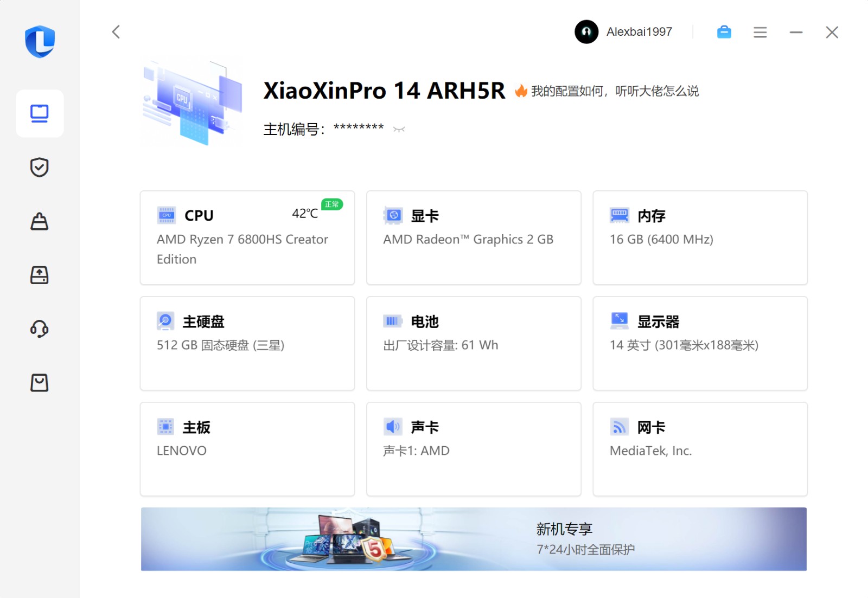The image size is (868, 598).
Task: Open the shopping bag store section
Action: pyautogui.click(x=40, y=383)
